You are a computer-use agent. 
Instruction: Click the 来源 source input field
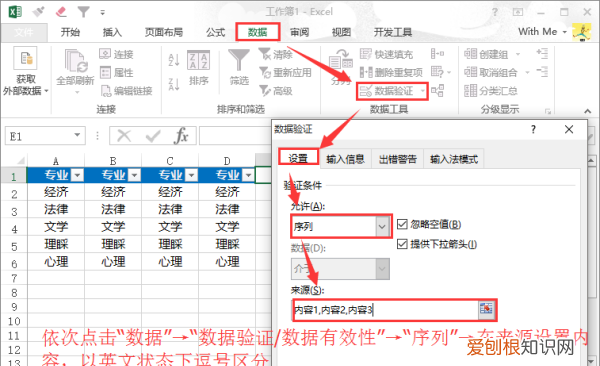tap(386, 310)
